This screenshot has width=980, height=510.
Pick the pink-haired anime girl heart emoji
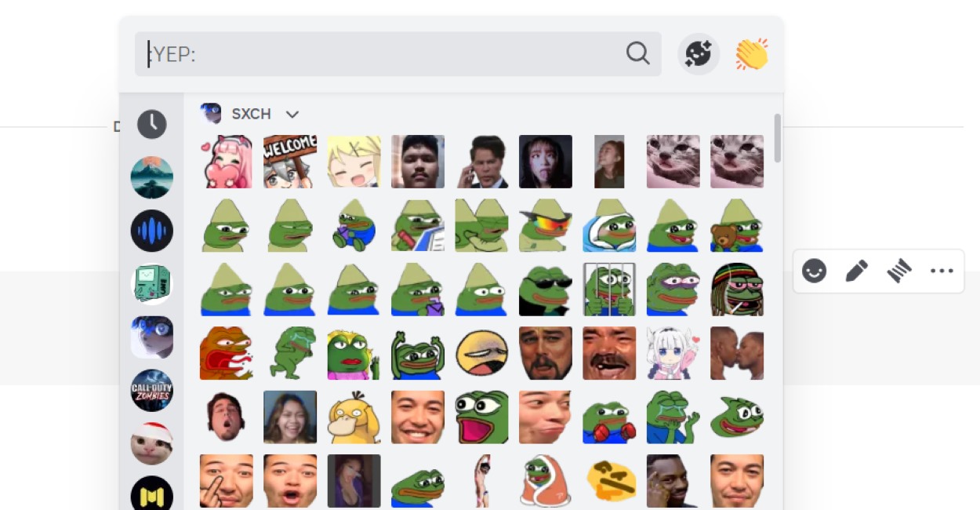coord(227,162)
